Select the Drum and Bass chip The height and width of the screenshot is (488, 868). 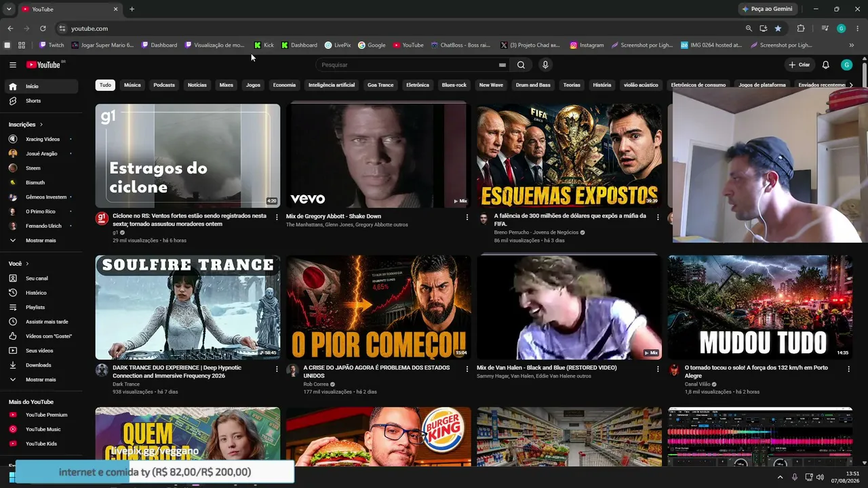(533, 85)
